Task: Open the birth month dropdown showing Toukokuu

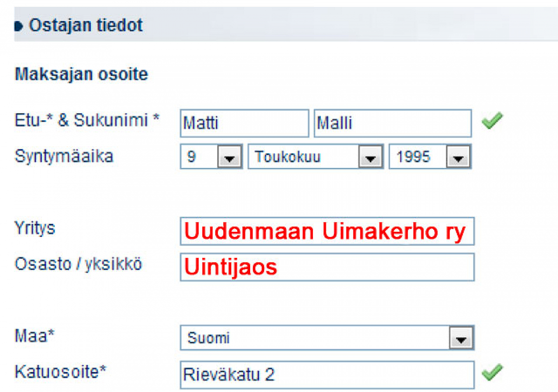Action: pos(315,157)
